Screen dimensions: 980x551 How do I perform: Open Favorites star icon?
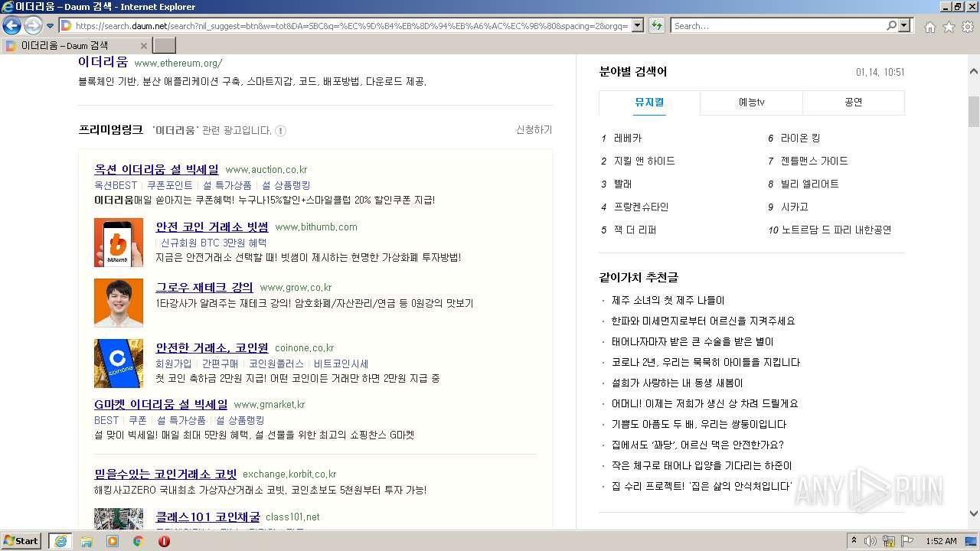(x=949, y=27)
